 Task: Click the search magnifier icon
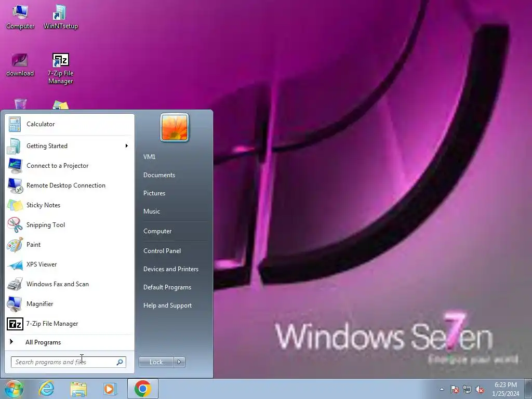(120, 362)
